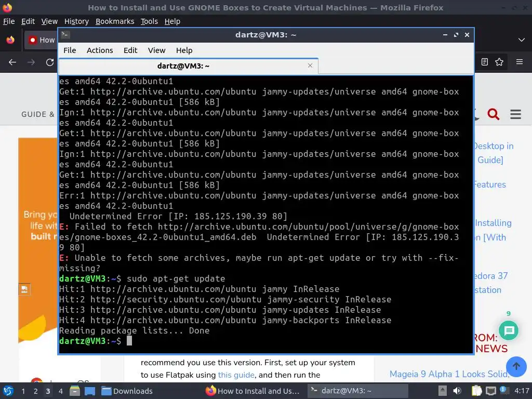Click the red search icon on the webpage
532x399 pixels.
494,114
